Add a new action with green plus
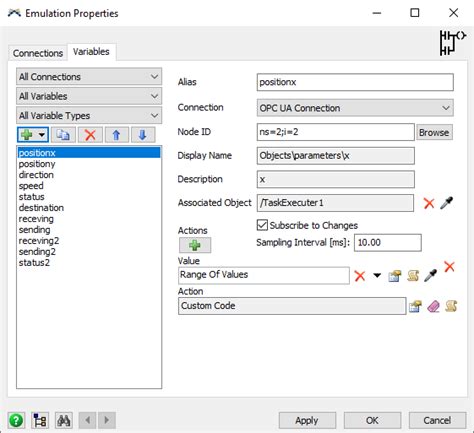 coord(195,245)
